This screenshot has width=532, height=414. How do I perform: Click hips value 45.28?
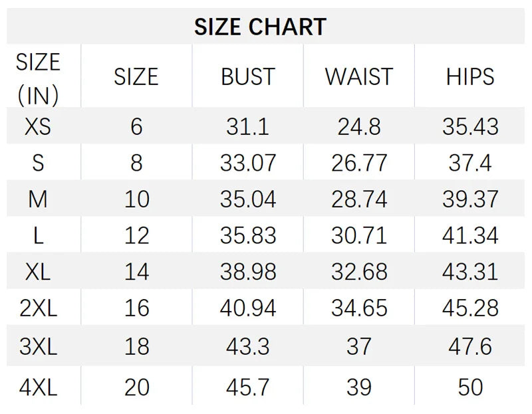click(470, 308)
